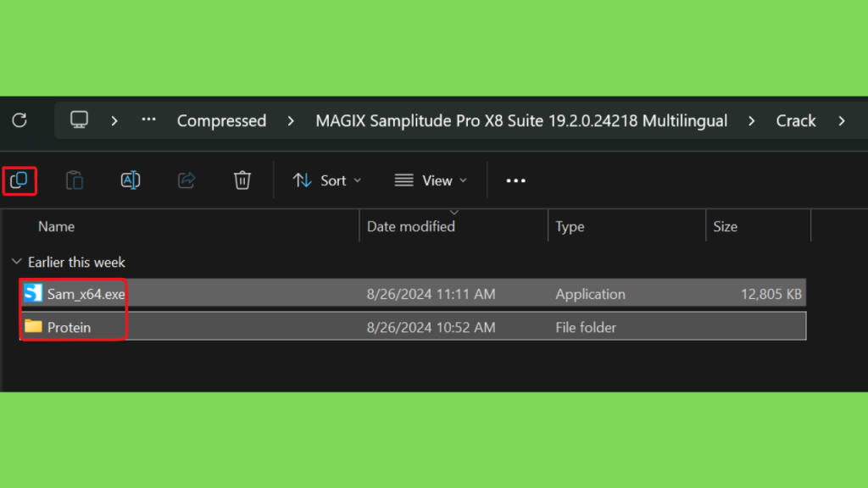Click the breadcrumb ellipsis for hidden folders
The height and width of the screenshot is (488, 868).
click(x=149, y=120)
